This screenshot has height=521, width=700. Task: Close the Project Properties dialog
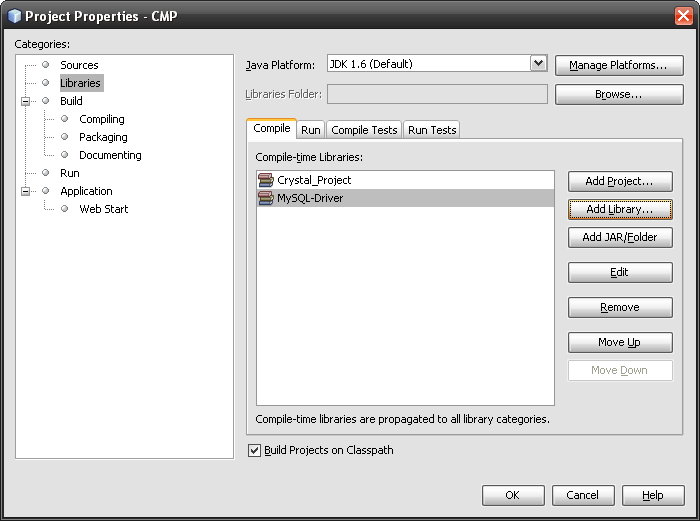coord(683,16)
